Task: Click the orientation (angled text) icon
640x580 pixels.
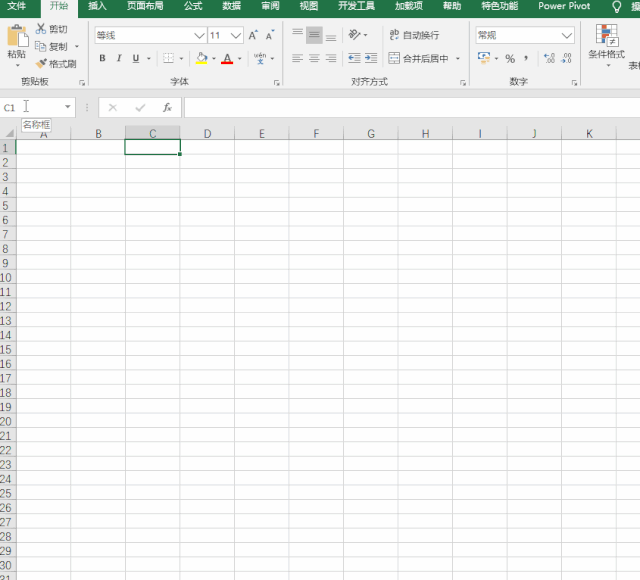Action: pyautogui.click(x=354, y=35)
